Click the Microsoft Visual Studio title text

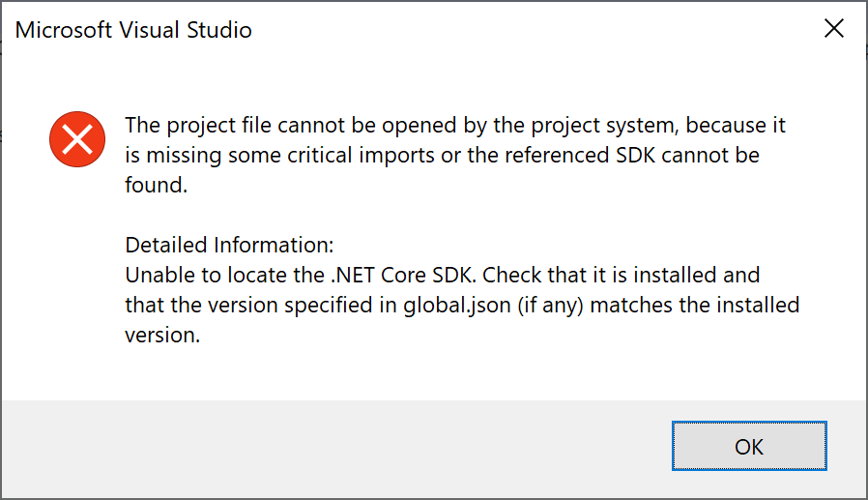133,30
